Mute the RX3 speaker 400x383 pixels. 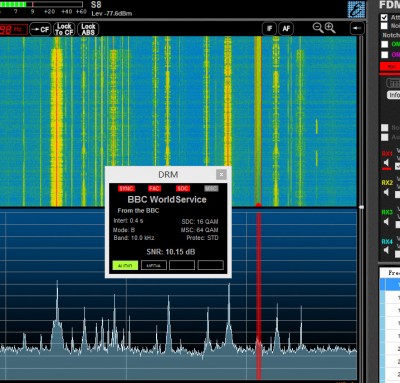coord(386,222)
